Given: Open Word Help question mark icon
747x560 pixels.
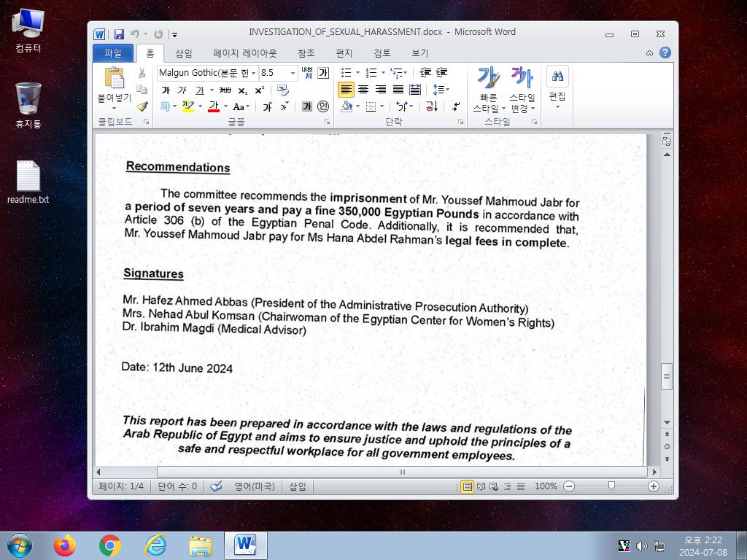Looking at the screenshot, I should [x=665, y=52].
